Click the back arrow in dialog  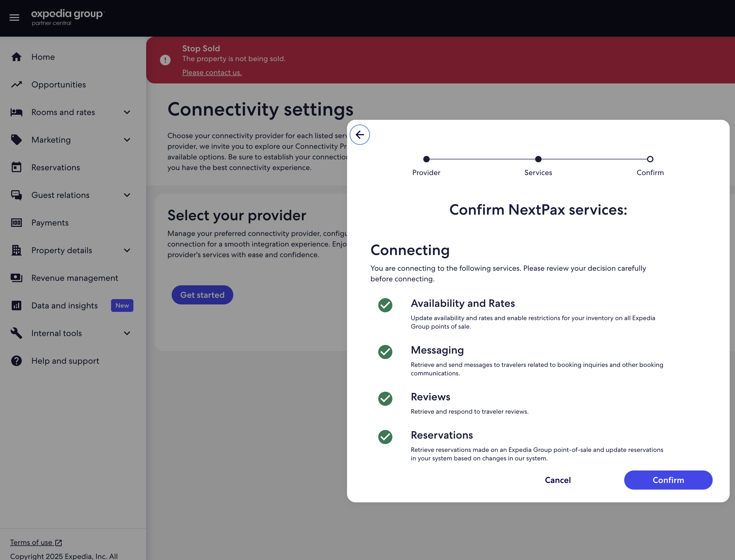point(360,135)
